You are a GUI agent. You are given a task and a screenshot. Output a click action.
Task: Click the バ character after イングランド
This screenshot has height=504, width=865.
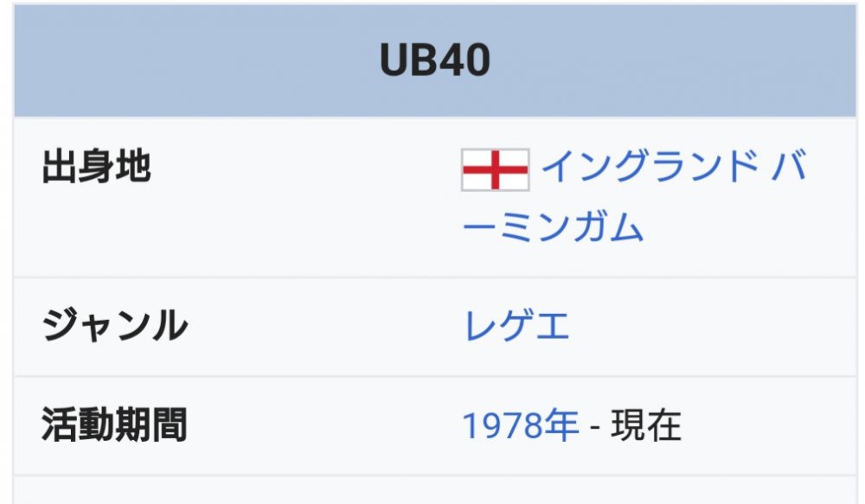pyautogui.click(x=789, y=166)
